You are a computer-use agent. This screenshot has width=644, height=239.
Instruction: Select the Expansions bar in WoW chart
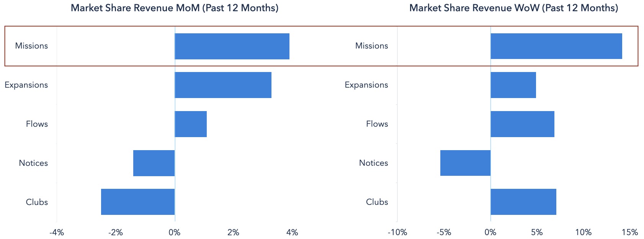513,85
